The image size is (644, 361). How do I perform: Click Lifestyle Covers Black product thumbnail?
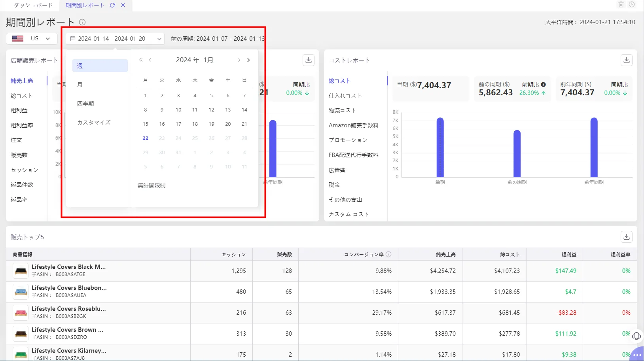tap(21, 271)
